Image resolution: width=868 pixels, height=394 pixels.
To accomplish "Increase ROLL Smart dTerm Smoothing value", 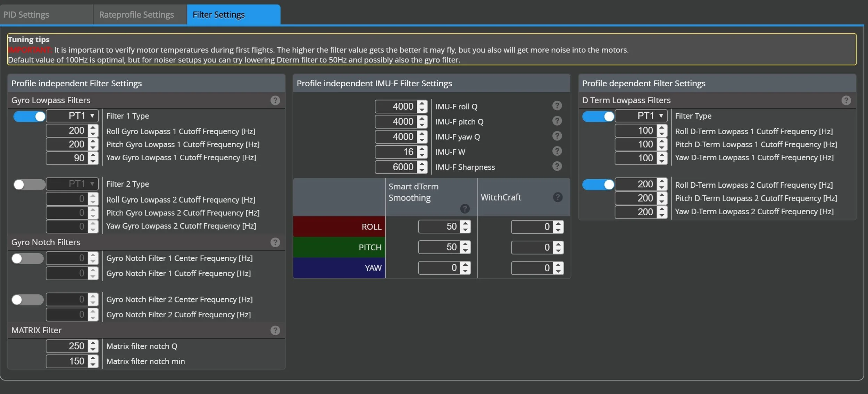I will coord(465,224).
